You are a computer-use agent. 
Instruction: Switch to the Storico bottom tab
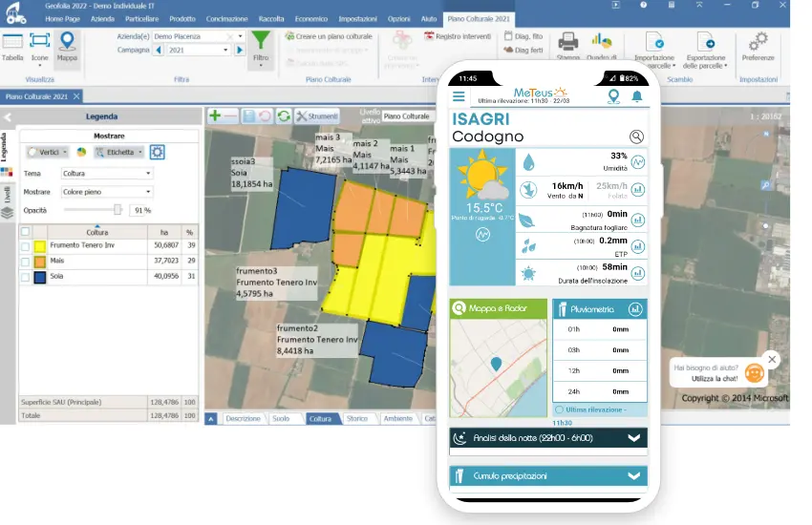click(357, 419)
